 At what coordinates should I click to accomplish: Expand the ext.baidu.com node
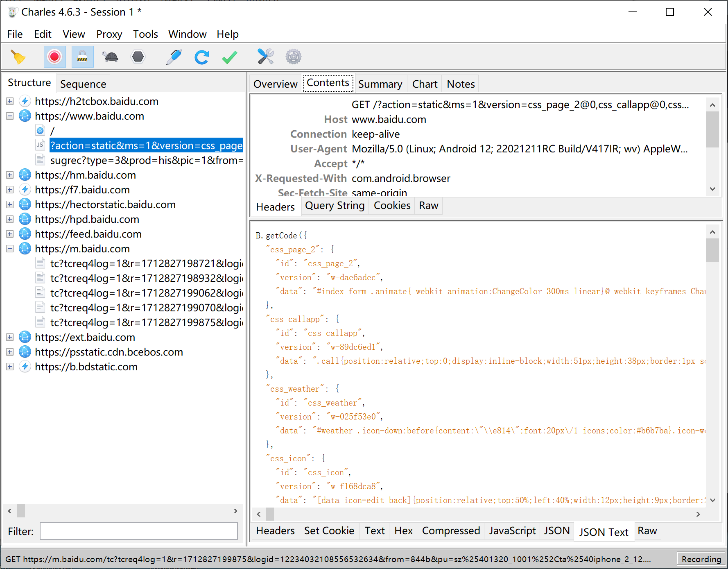point(10,337)
